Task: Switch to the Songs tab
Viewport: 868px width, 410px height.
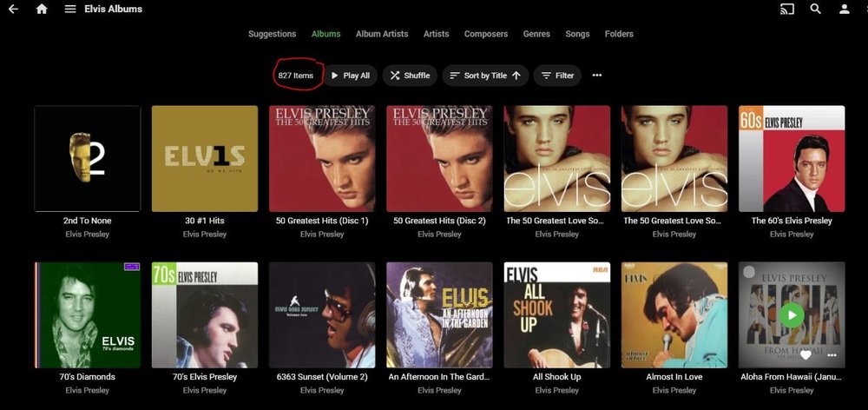Action: [577, 34]
